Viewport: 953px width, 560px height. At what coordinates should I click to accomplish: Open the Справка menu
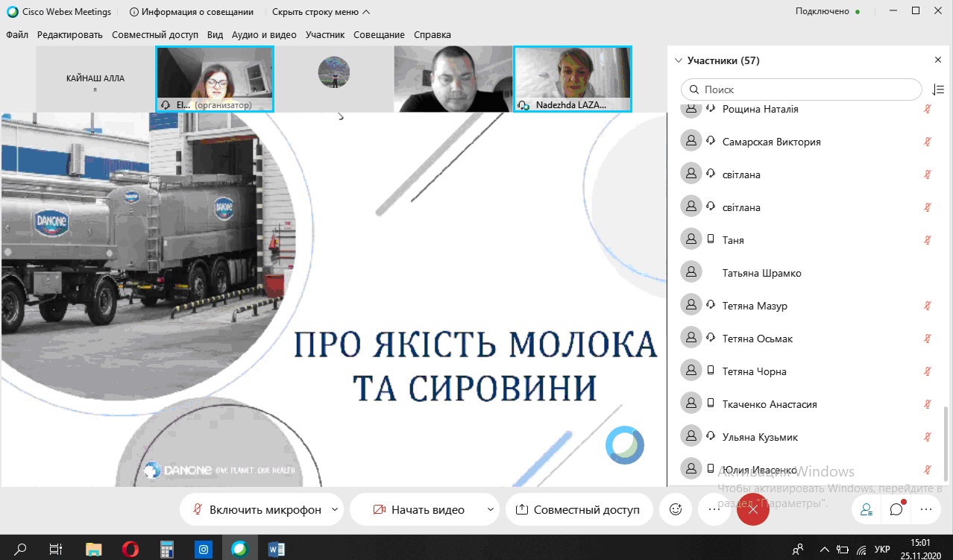click(x=433, y=34)
